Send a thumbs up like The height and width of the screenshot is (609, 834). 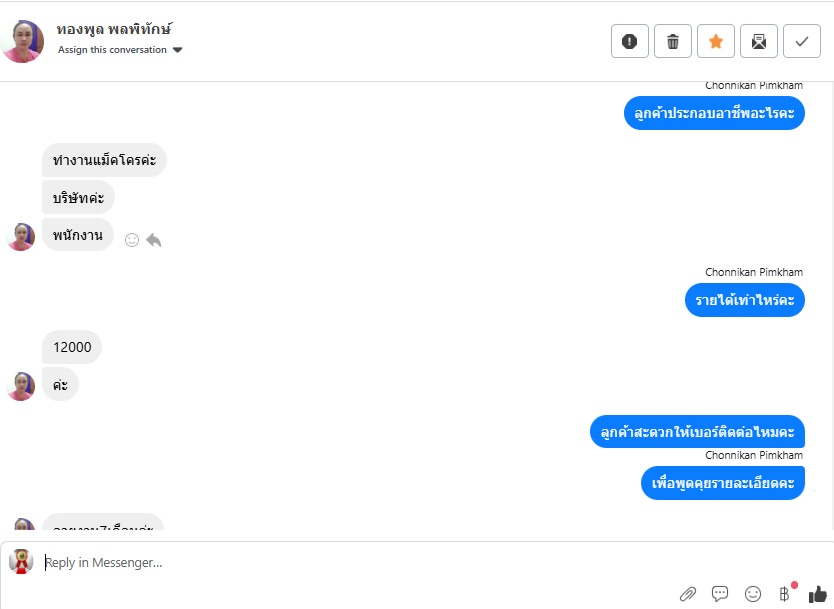pos(818,594)
